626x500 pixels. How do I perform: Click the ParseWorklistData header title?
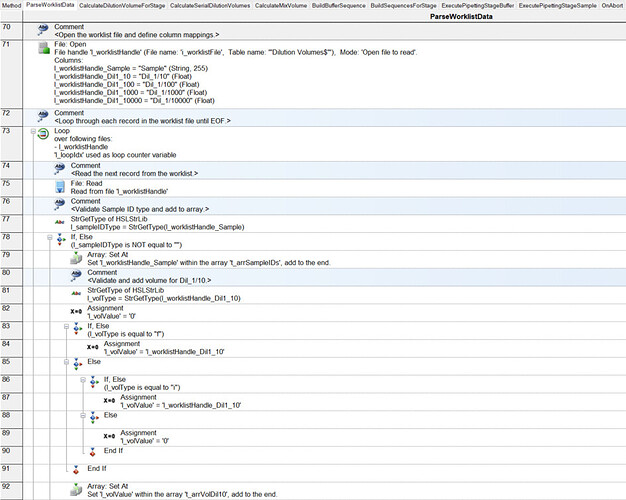[x=461, y=17]
